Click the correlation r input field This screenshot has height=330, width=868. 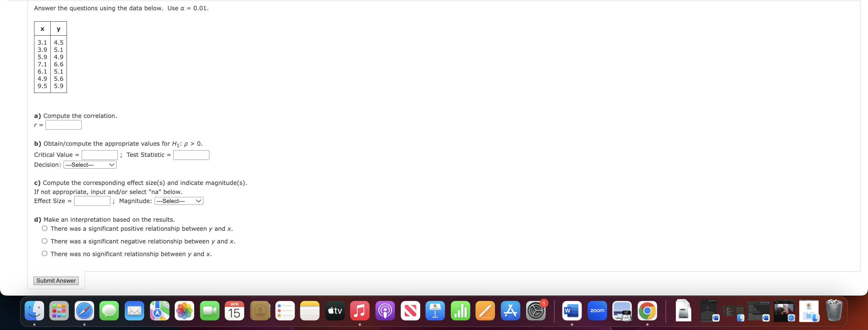pos(63,125)
